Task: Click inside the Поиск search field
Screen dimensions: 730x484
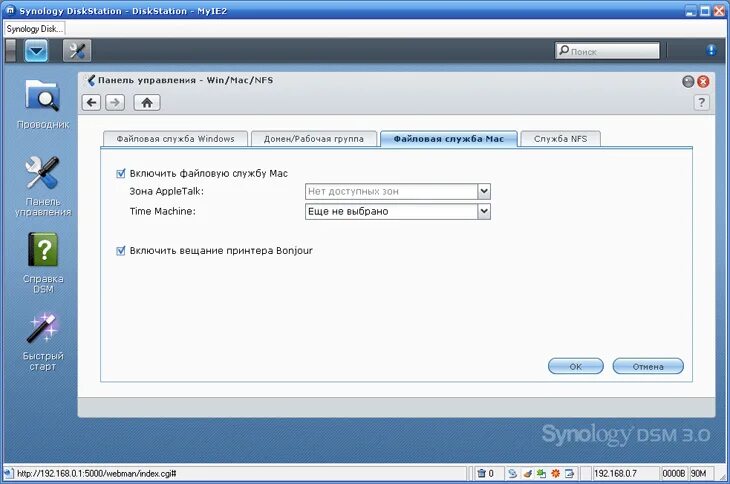Action: click(x=607, y=51)
